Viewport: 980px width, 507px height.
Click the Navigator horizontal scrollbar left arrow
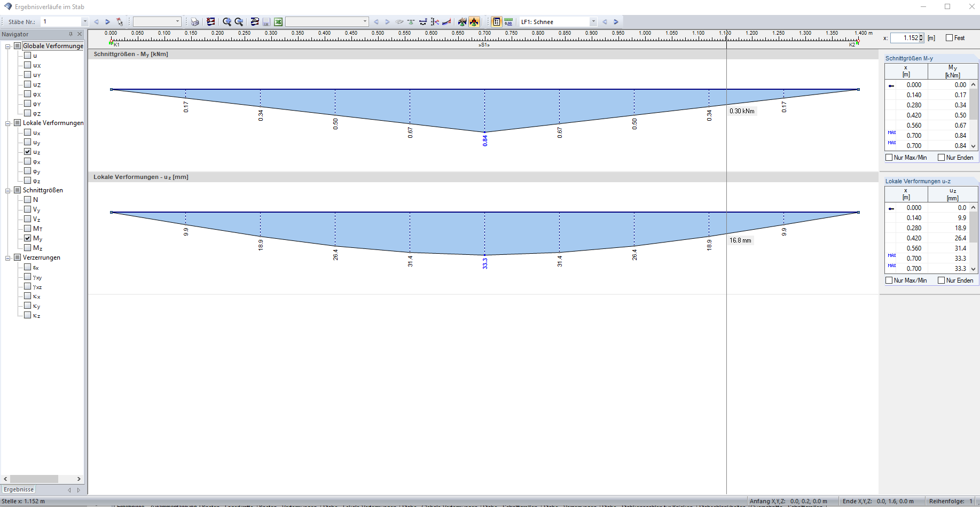6,479
